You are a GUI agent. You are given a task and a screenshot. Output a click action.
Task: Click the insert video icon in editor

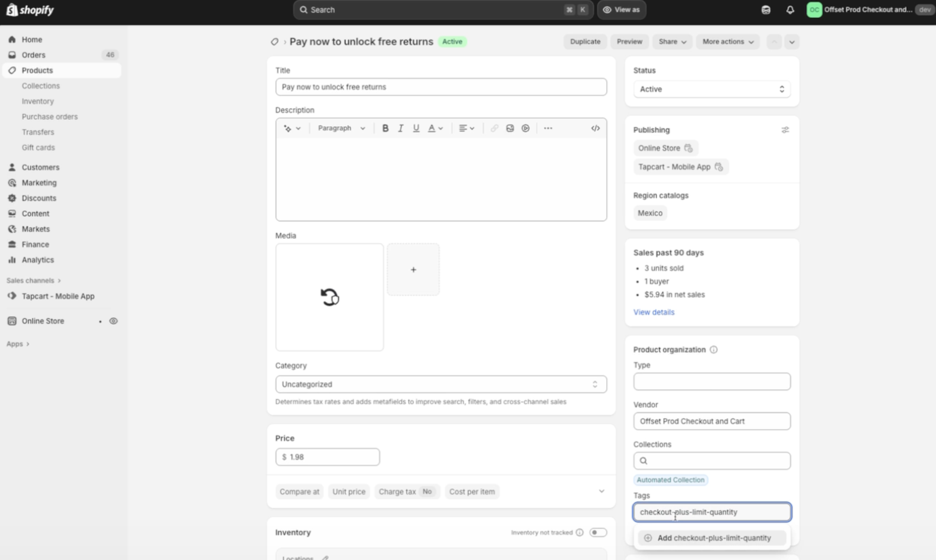(525, 128)
